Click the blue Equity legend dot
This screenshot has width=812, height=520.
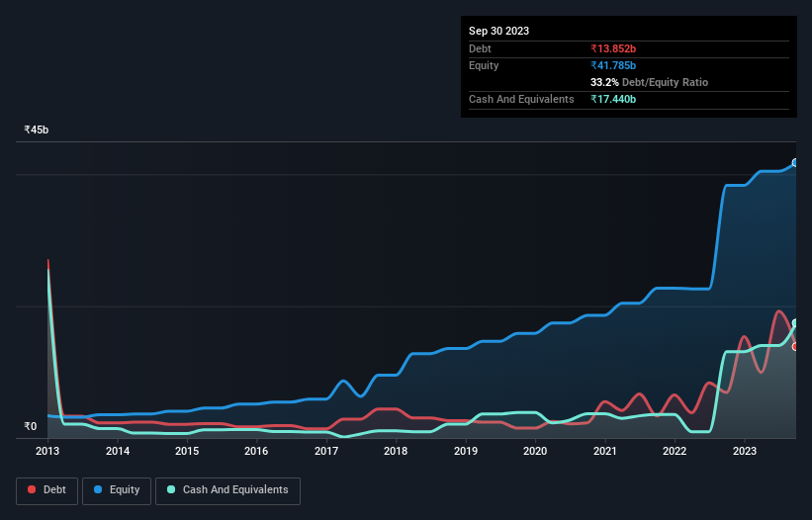98,489
